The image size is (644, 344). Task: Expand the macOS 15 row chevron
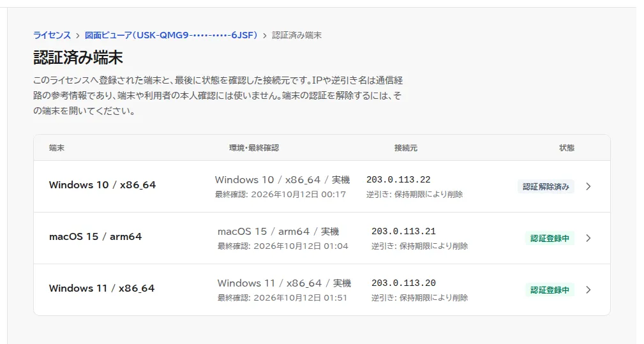(x=588, y=238)
